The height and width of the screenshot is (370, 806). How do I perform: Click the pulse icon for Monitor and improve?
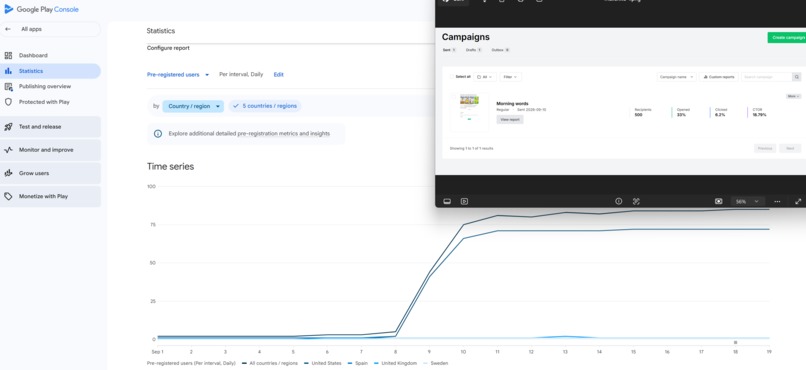[8, 150]
